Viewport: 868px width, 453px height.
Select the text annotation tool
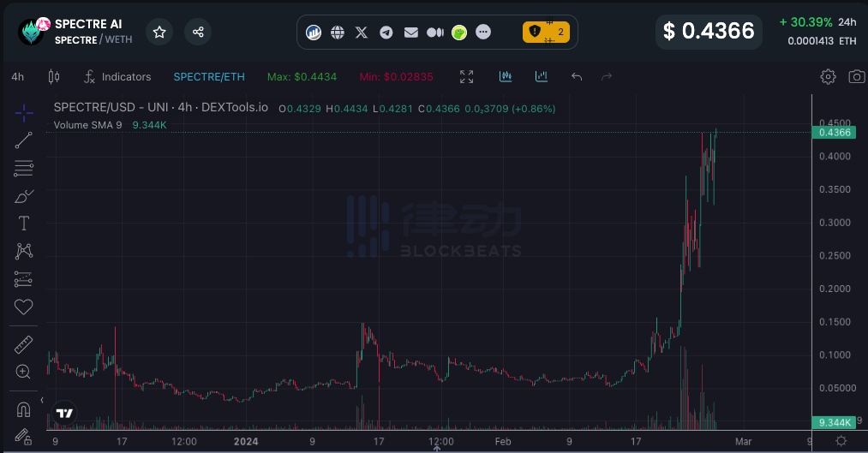(24, 224)
